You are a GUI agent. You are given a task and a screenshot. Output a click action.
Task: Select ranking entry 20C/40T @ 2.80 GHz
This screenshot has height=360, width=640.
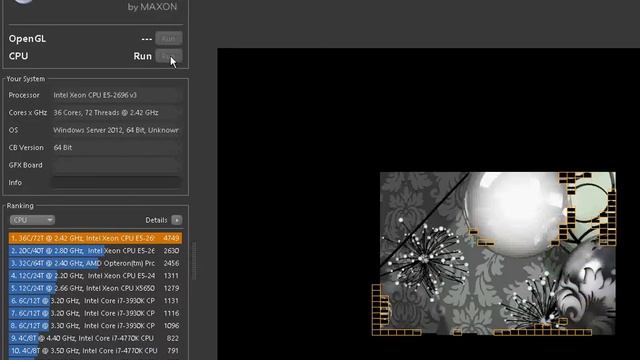pos(95,251)
